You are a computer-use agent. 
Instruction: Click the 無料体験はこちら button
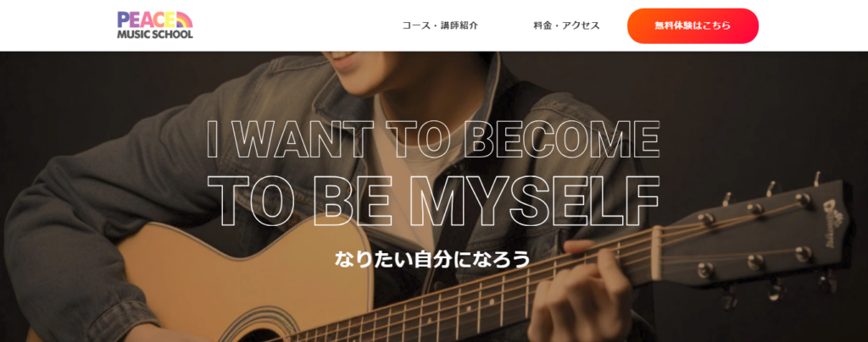coord(693,25)
